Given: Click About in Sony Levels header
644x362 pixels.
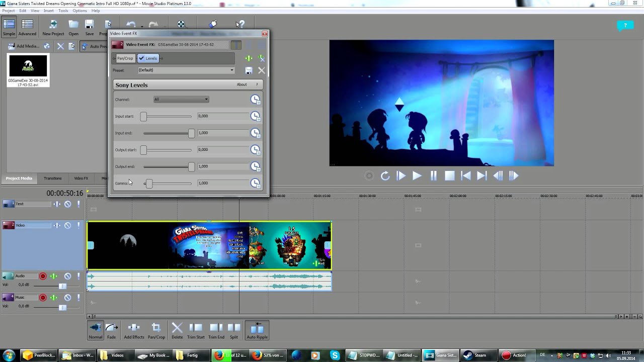Looking at the screenshot, I should coord(242,84).
